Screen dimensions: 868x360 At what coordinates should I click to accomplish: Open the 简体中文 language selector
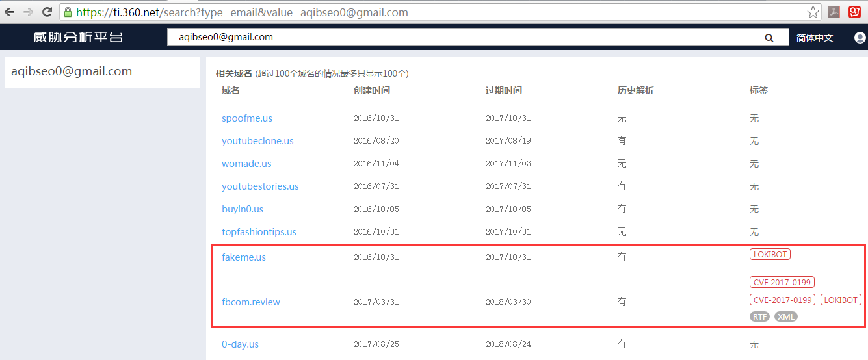pyautogui.click(x=814, y=38)
